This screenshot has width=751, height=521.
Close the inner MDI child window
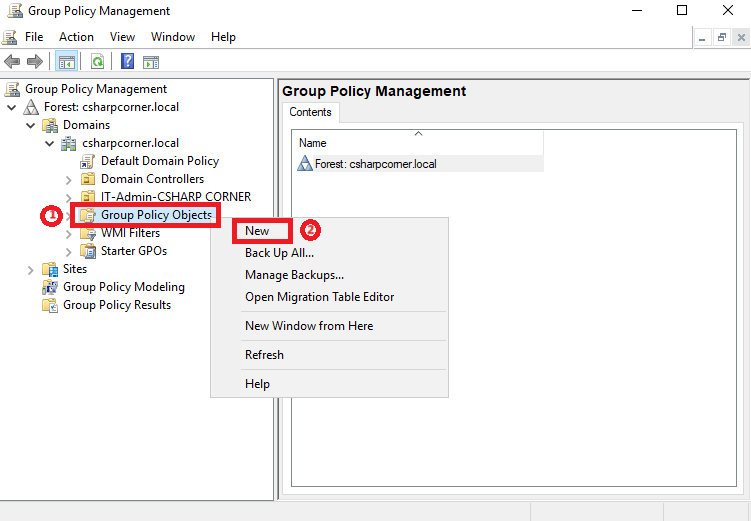741,37
